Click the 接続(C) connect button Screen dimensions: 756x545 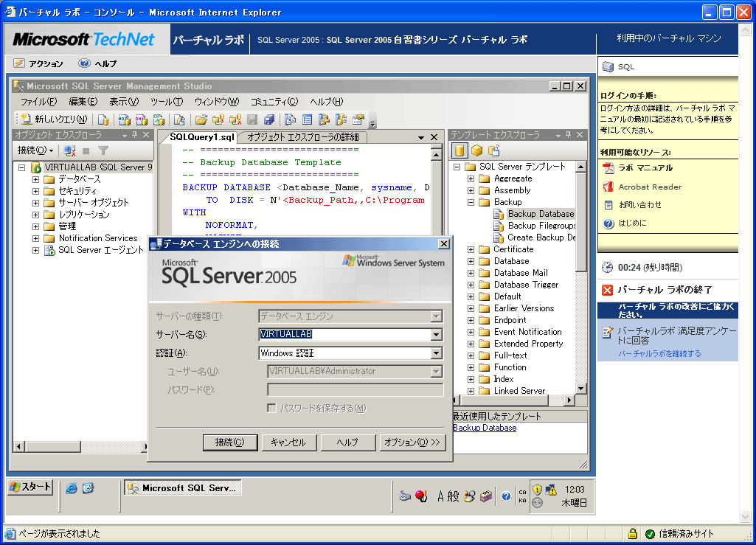point(230,442)
